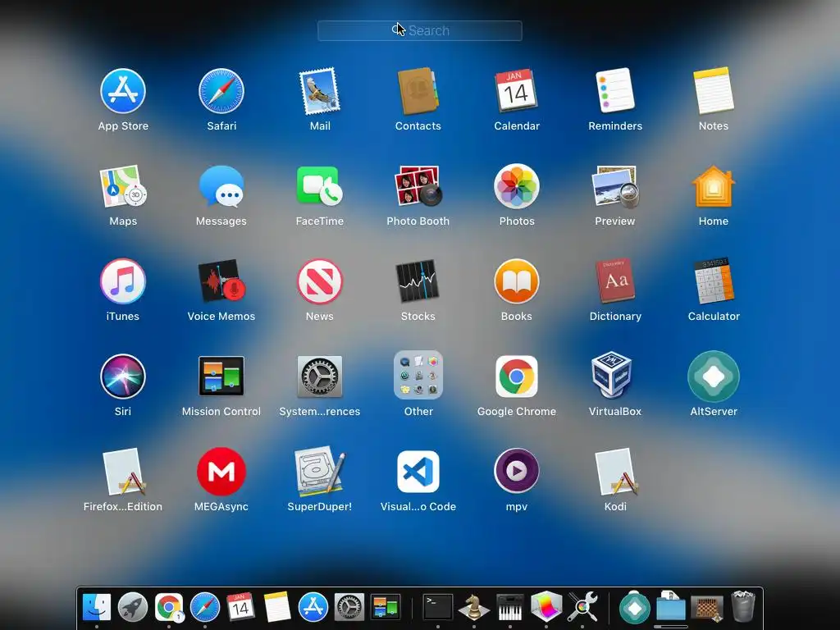Open the blue folder in Dock
The width and height of the screenshot is (840, 630).
671,607
